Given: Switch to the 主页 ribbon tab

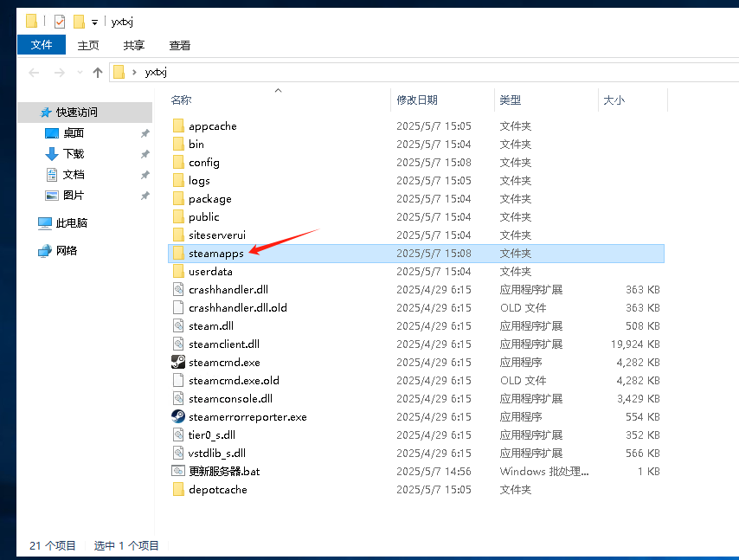Looking at the screenshot, I should pyautogui.click(x=88, y=45).
